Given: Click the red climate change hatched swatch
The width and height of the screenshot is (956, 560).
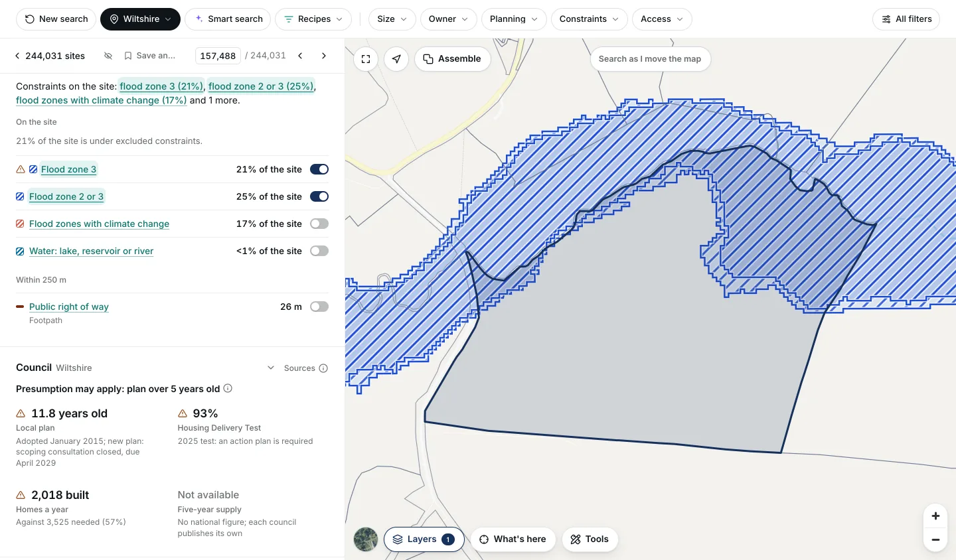Looking at the screenshot, I should pyautogui.click(x=20, y=224).
